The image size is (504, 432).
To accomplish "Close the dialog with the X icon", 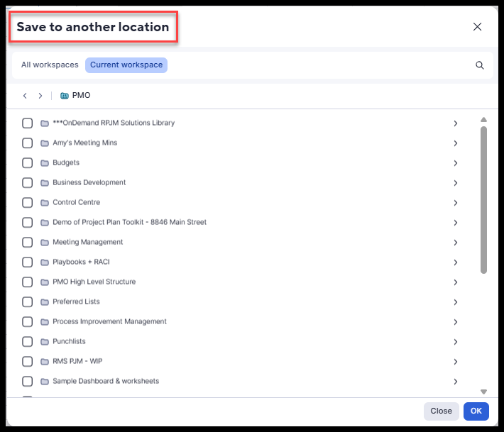I will point(477,27).
